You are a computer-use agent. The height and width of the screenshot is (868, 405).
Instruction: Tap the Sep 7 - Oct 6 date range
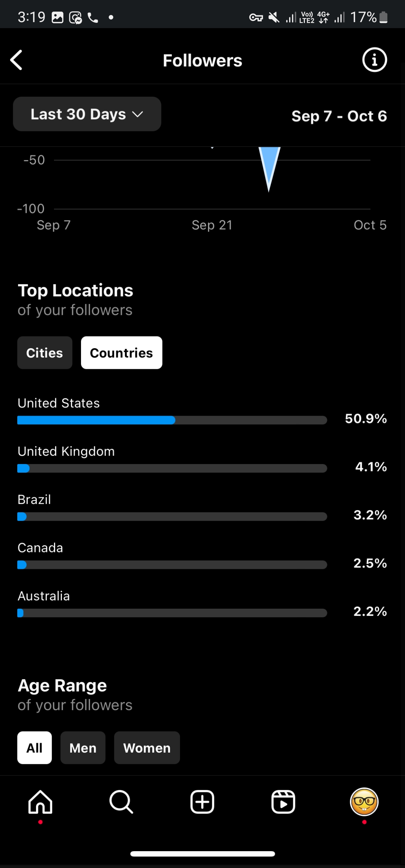339,116
